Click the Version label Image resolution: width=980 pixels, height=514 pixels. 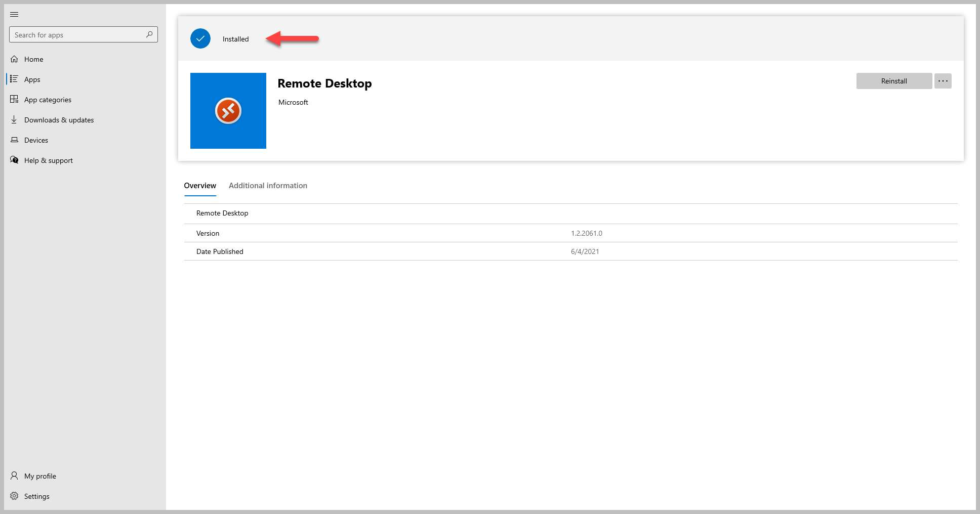[x=208, y=233]
